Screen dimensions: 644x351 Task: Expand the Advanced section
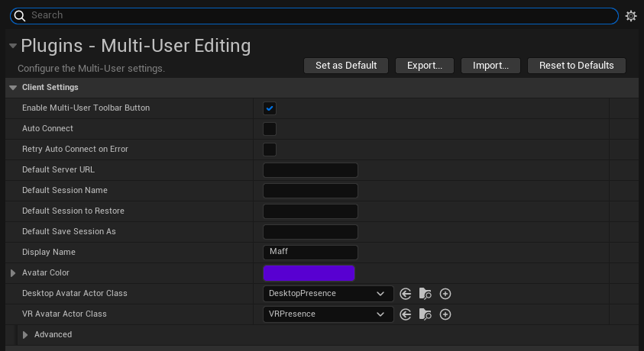point(25,335)
